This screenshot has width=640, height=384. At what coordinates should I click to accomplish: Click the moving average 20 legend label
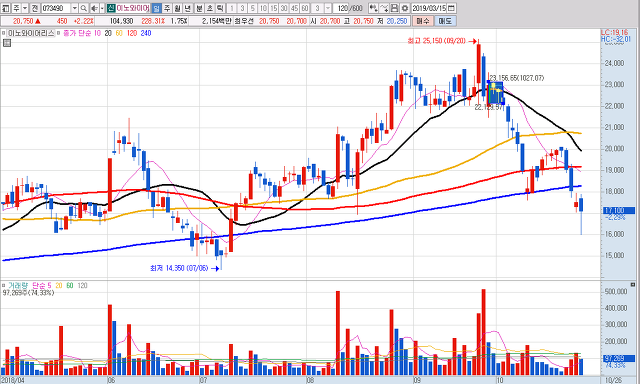(x=108, y=33)
